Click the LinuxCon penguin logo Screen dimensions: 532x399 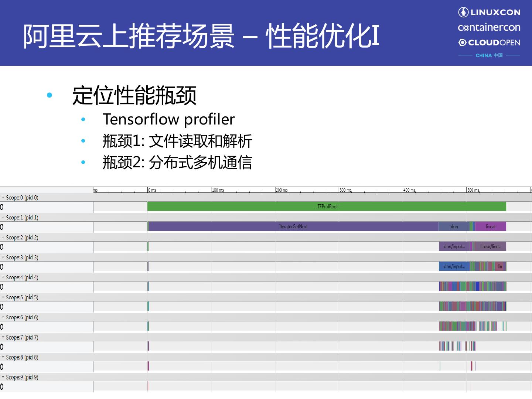click(x=463, y=12)
